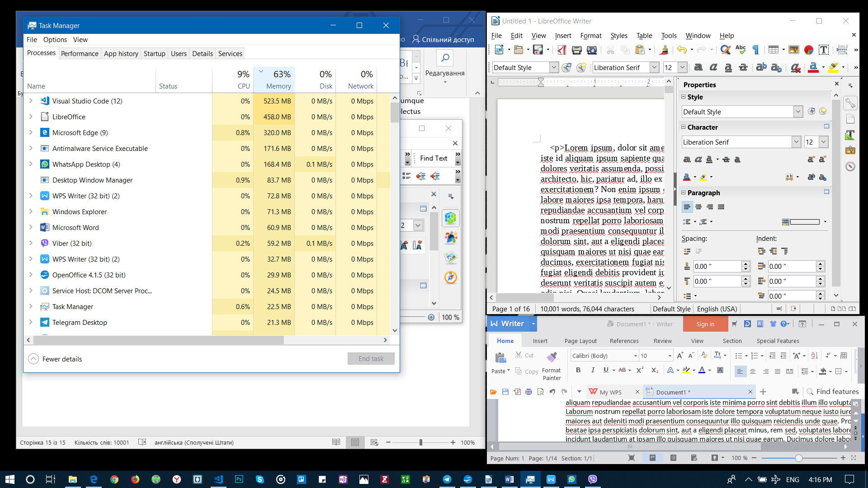Sort Task Manager processes by Memory column

(x=274, y=80)
